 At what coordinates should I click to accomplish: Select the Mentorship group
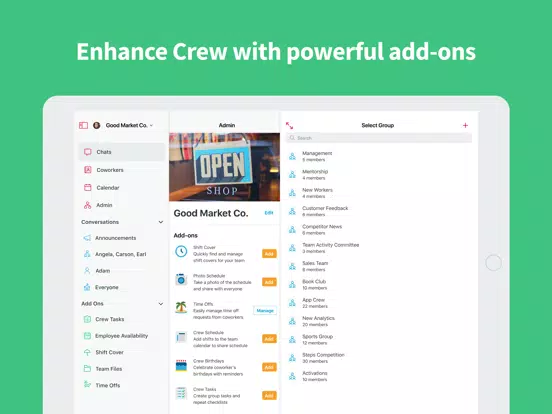379,175
